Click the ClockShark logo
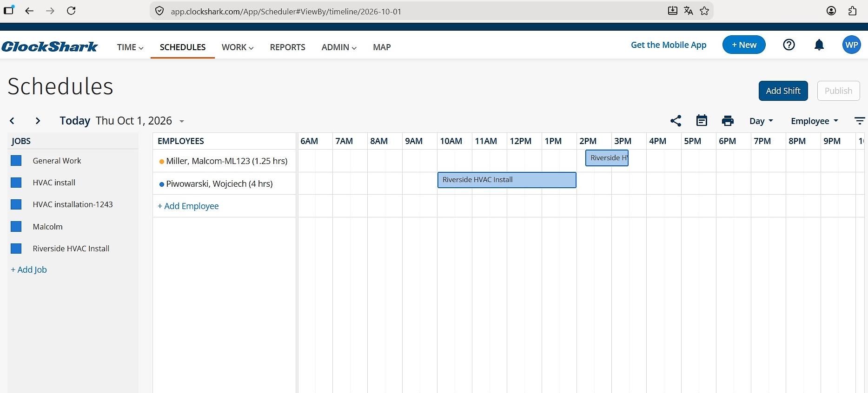Screen dimensions: 868x393 (49, 46)
